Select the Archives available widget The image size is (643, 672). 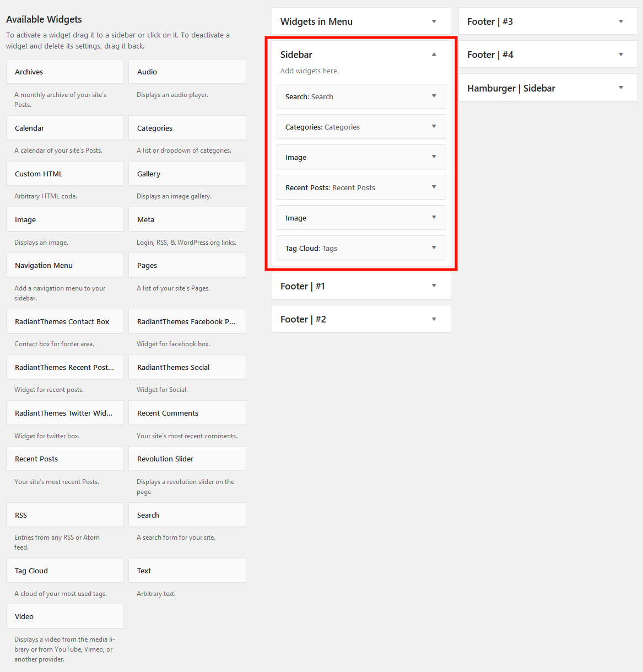(x=65, y=72)
